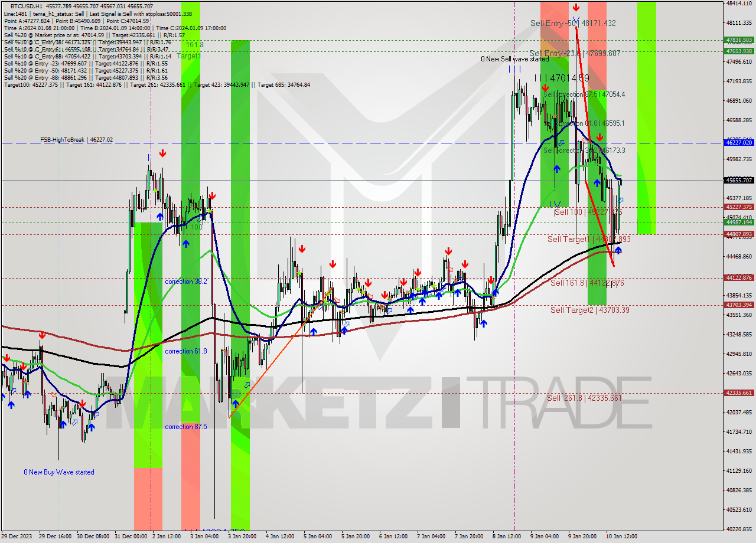The image size is (756, 543).
Task: Click the red 44122.876 price tag
Action: (x=739, y=277)
